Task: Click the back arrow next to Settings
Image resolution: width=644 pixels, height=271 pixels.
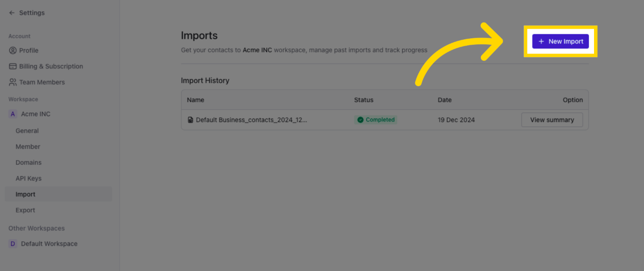Action: pos(12,13)
